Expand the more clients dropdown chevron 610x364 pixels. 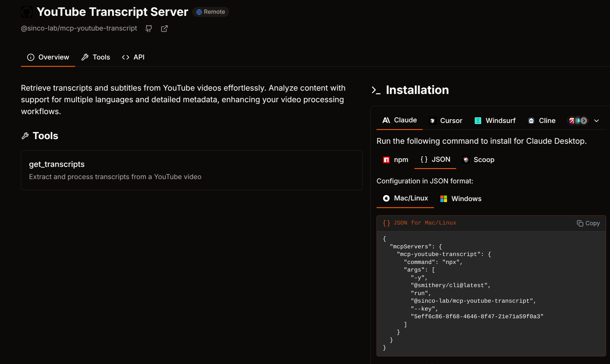click(597, 121)
